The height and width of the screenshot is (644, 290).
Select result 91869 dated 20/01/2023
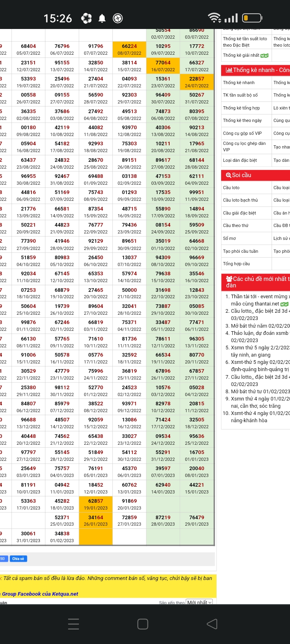129,504
